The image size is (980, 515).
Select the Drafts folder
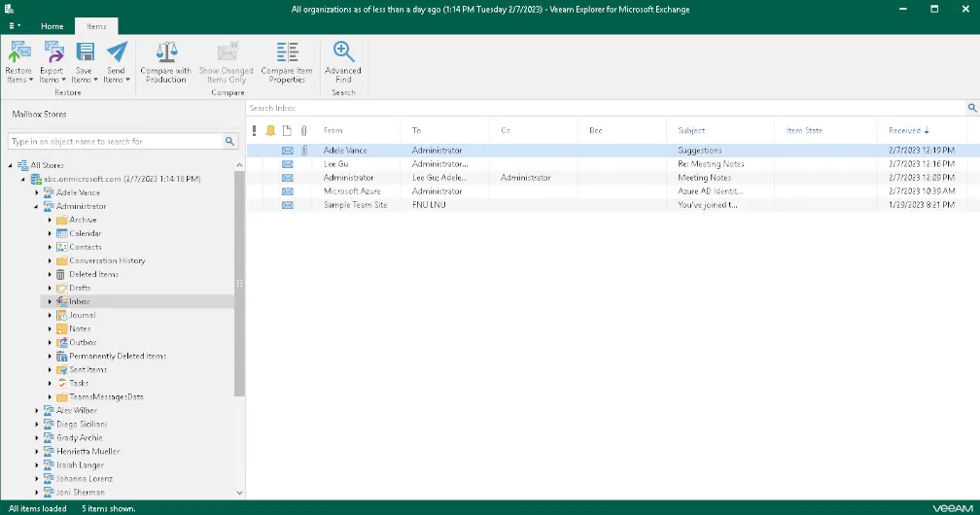tap(80, 289)
